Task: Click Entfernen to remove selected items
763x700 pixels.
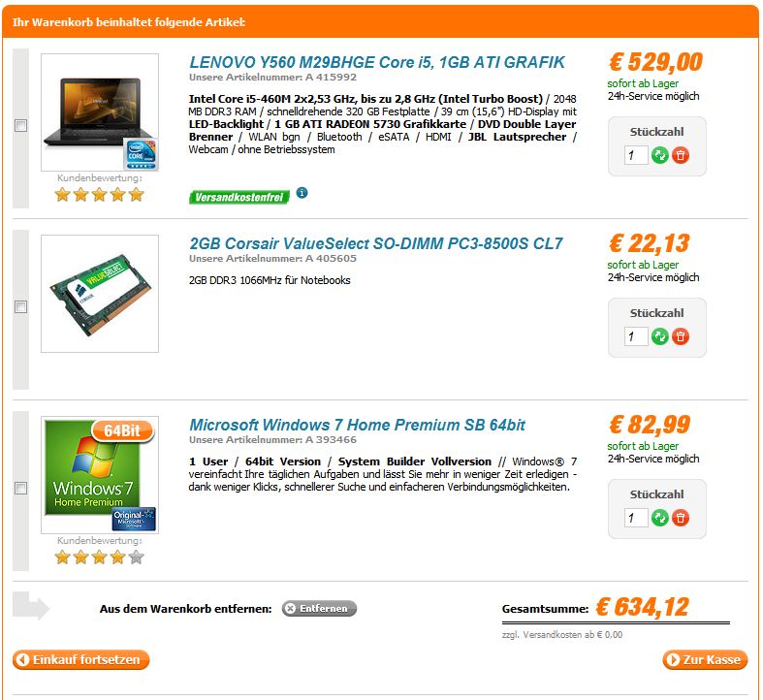Action: [x=319, y=609]
